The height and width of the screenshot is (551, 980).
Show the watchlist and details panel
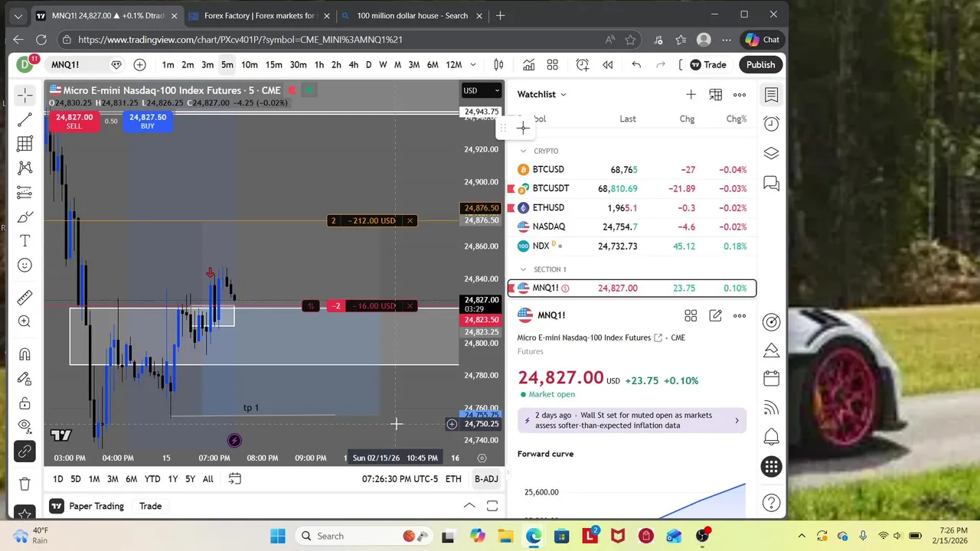771,94
